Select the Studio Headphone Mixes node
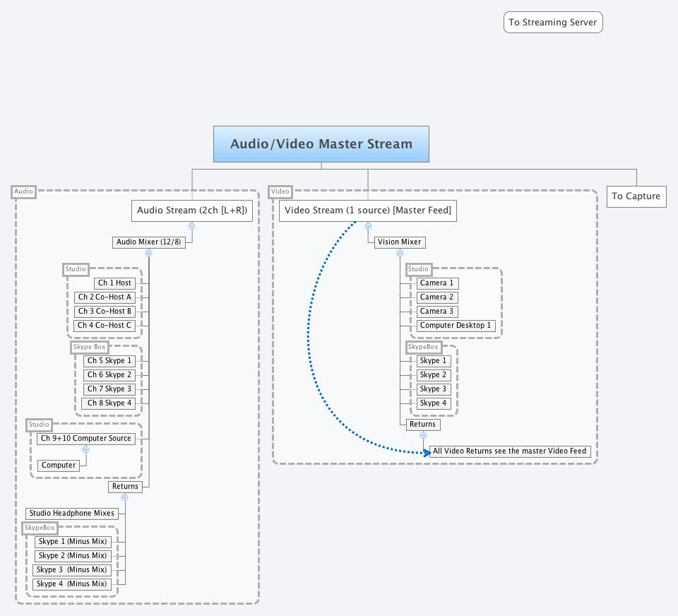This screenshot has height=616, width=678. pyautogui.click(x=72, y=514)
